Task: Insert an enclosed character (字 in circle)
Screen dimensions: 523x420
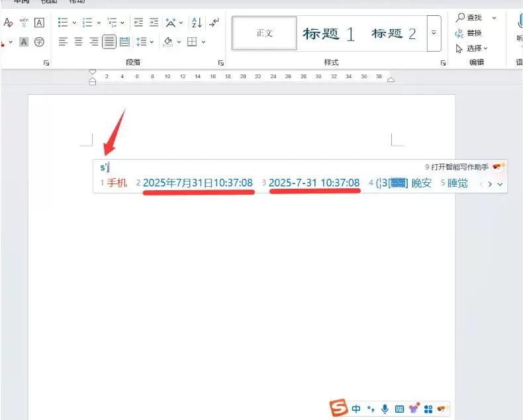Action: (x=39, y=42)
